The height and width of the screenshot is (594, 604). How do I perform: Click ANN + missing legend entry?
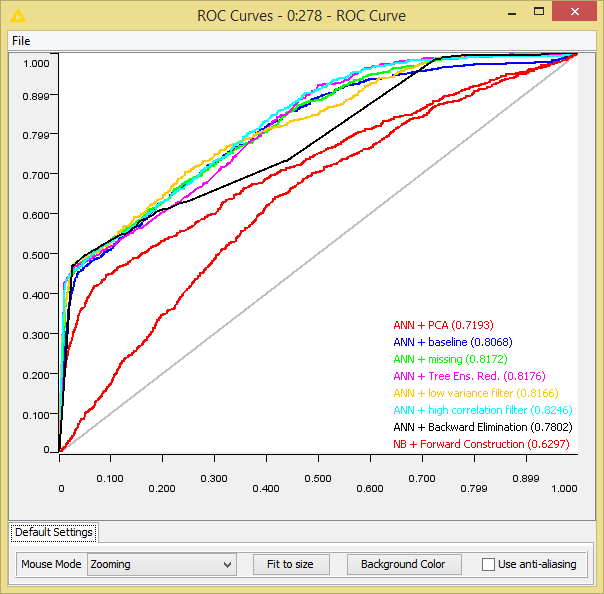click(450, 359)
